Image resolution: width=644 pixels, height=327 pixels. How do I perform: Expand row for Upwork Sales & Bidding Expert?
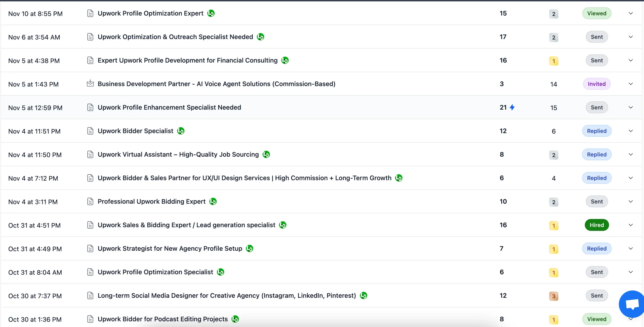(630, 225)
